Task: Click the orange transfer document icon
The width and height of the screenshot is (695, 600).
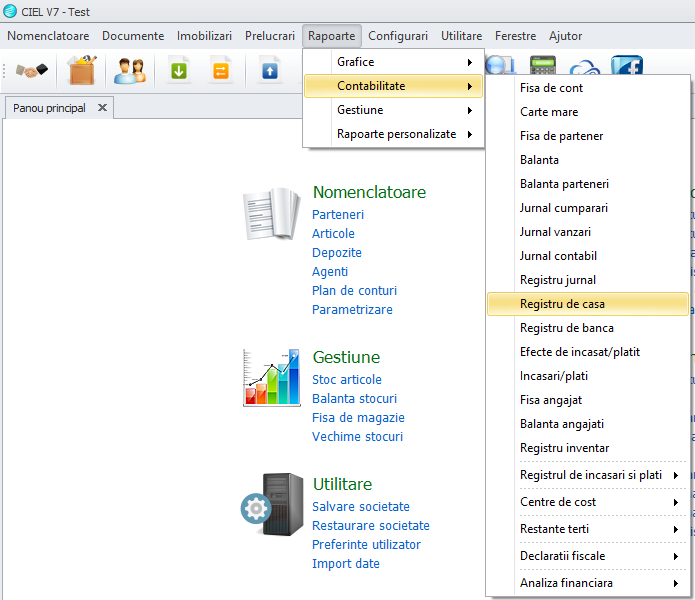Action: (x=221, y=70)
